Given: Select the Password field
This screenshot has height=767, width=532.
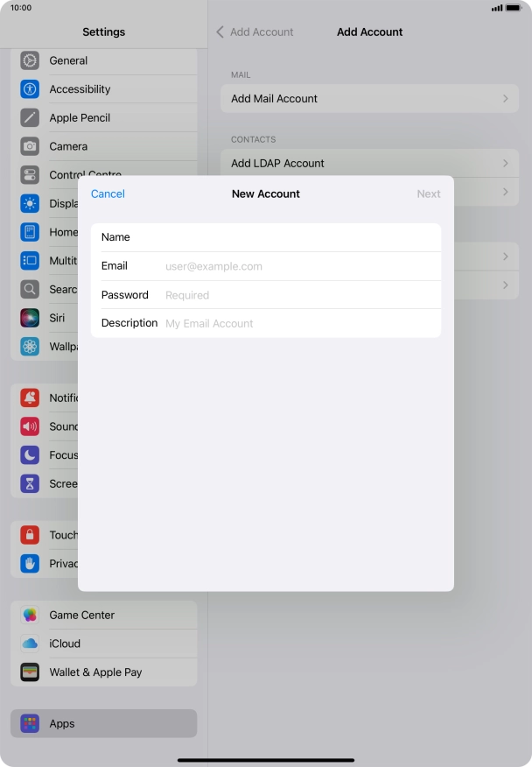Looking at the screenshot, I should tap(297, 295).
